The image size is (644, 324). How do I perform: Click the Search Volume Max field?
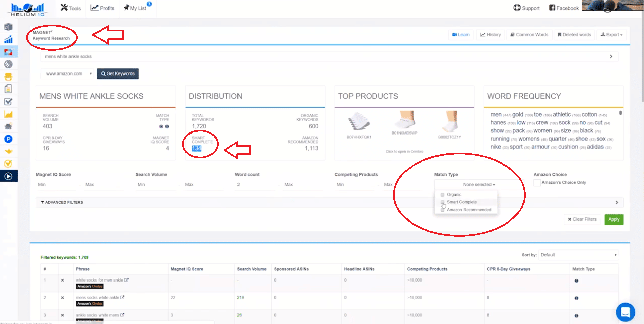coord(203,185)
